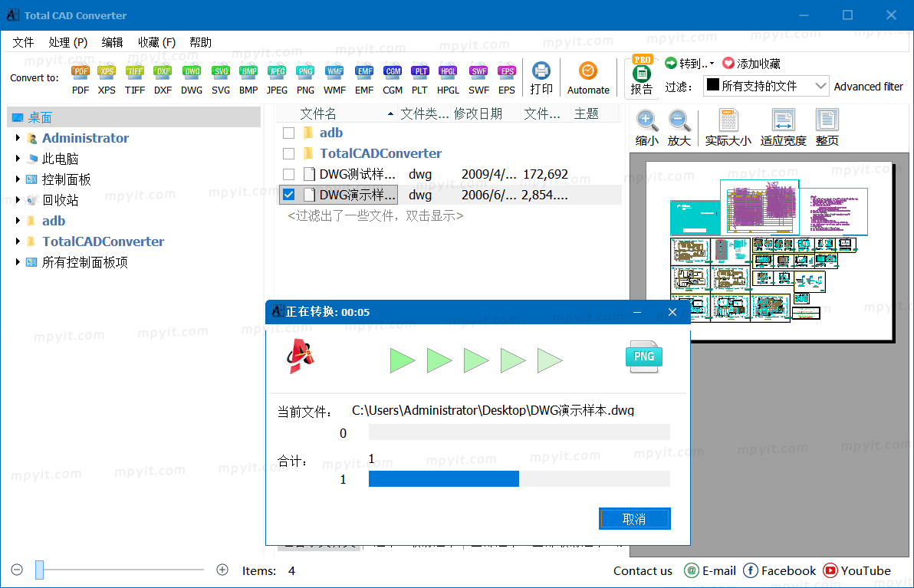Open the 帮助 menu
Screen dimensions: 914x588
pyautogui.click(x=200, y=41)
